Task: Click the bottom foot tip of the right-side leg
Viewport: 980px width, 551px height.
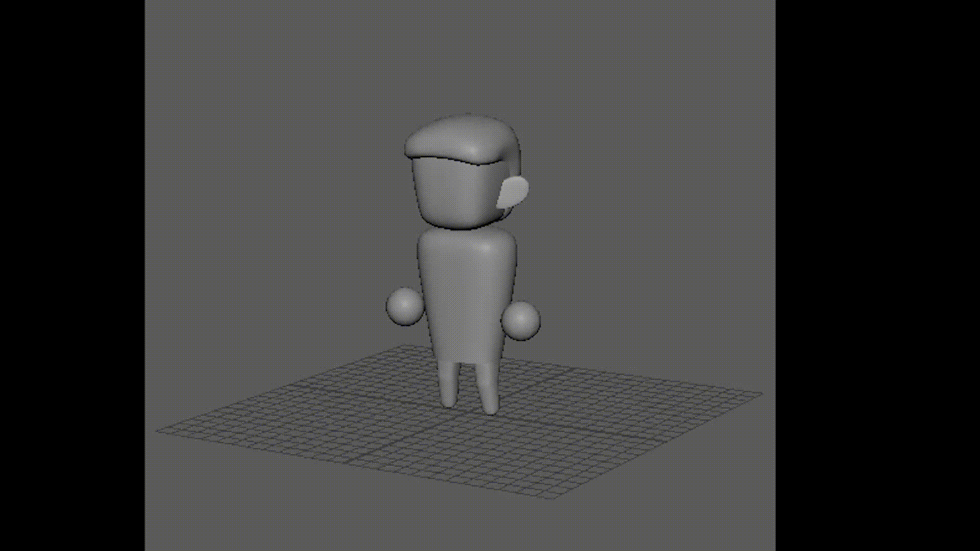Action: click(x=491, y=411)
